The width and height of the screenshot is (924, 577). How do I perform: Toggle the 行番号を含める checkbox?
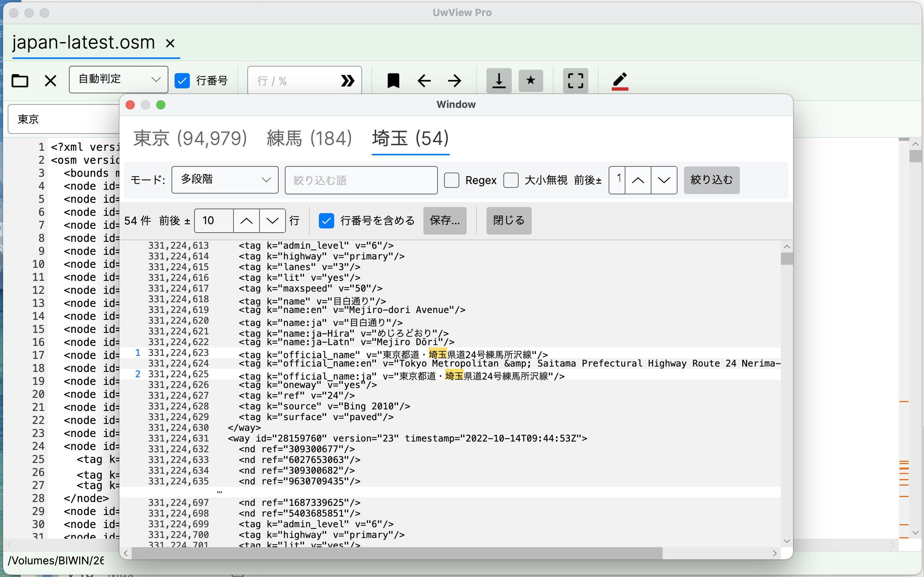point(327,221)
